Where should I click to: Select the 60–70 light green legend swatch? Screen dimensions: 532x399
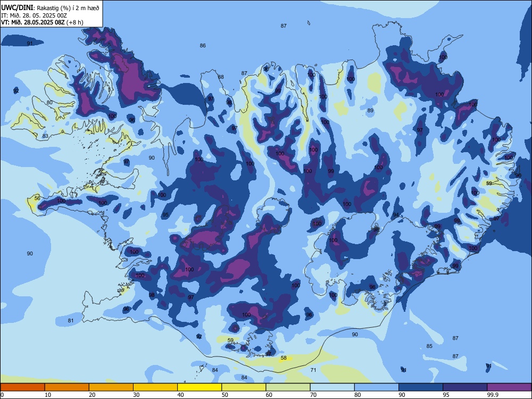tap(288, 387)
